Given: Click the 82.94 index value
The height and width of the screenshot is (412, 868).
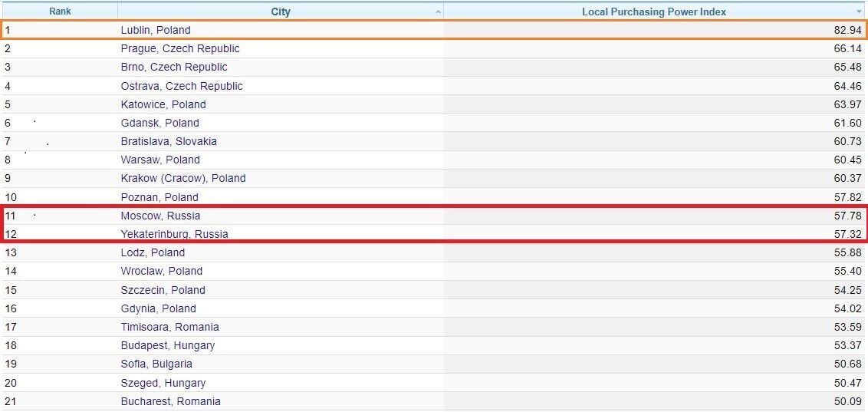Looking at the screenshot, I should 847,30.
